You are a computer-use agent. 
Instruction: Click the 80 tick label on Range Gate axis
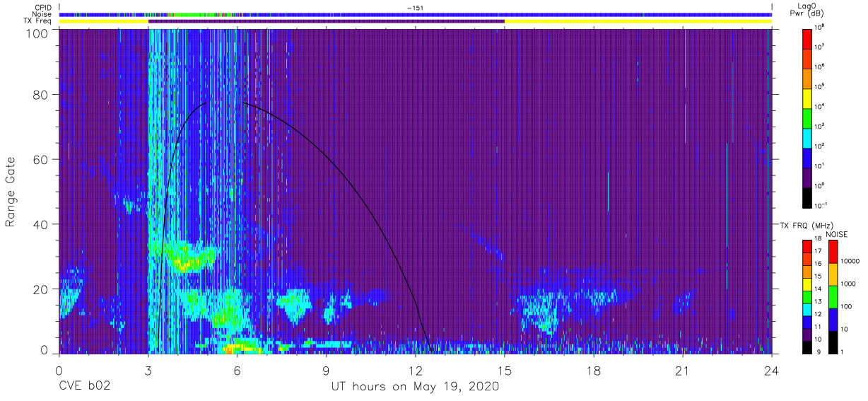click(41, 95)
